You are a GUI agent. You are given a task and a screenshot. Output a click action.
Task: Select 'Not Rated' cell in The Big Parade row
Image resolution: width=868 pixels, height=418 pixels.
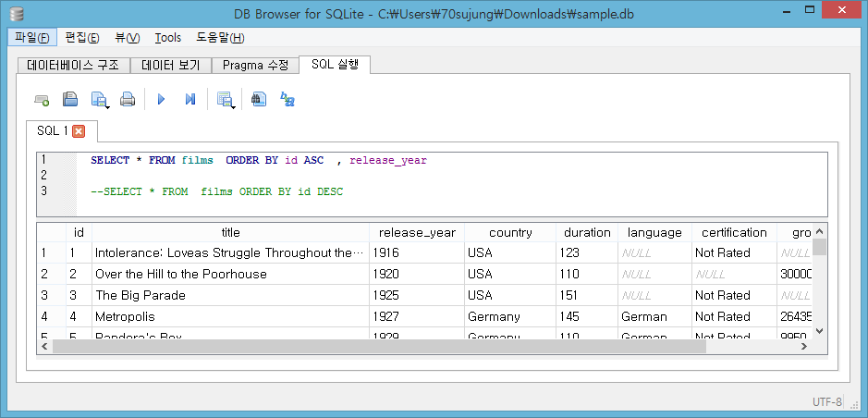734,296
